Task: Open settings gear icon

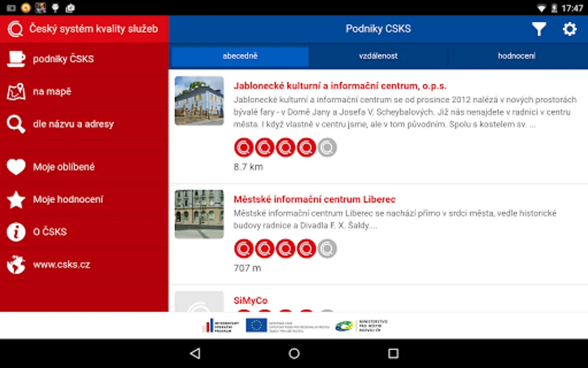Action: click(569, 29)
